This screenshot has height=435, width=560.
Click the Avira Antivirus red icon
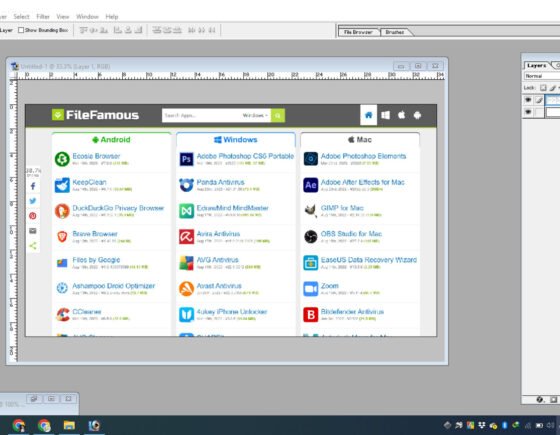tap(186, 237)
